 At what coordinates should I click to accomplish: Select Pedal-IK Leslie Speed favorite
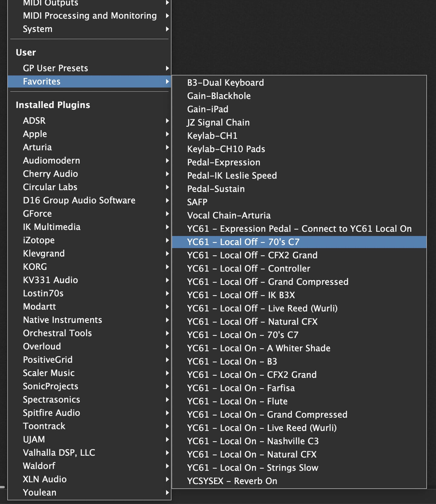232,175
